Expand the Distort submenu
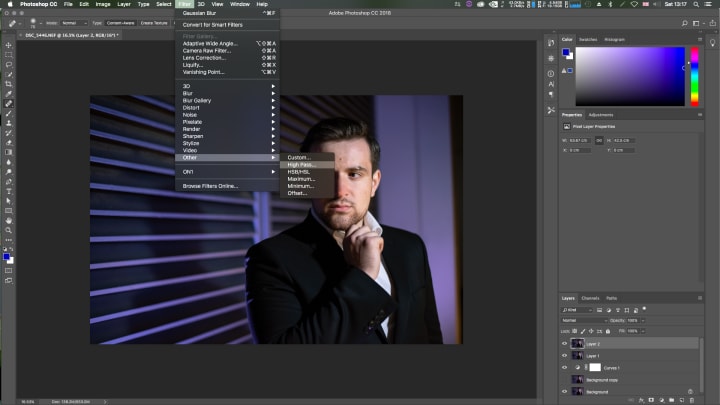Image resolution: width=720 pixels, height=405 pixels. pyautogui.click(x=227, y=107)
